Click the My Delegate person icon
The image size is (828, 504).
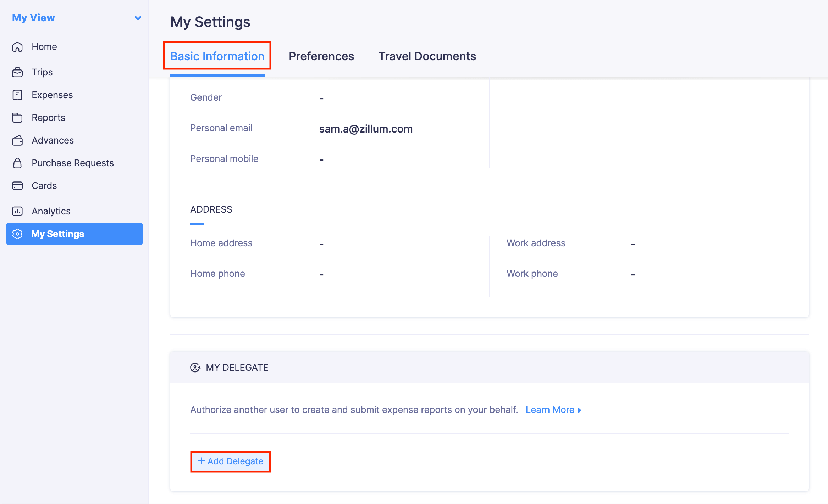(x=195, y=368)
